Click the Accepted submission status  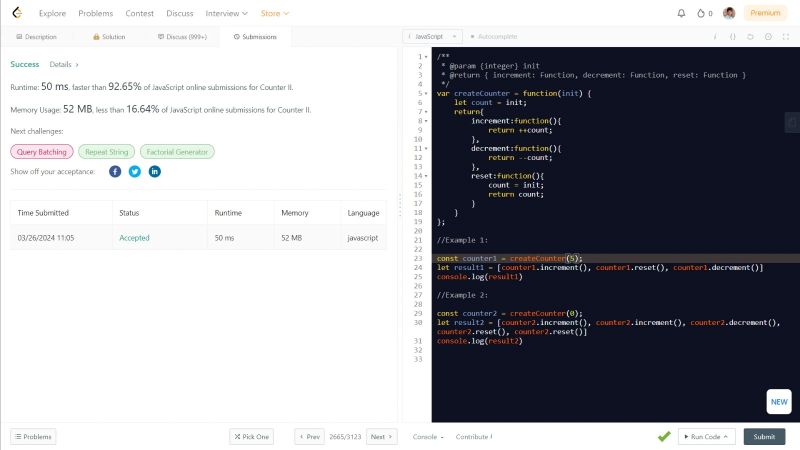pyautogui.click(x=134, y=238)
